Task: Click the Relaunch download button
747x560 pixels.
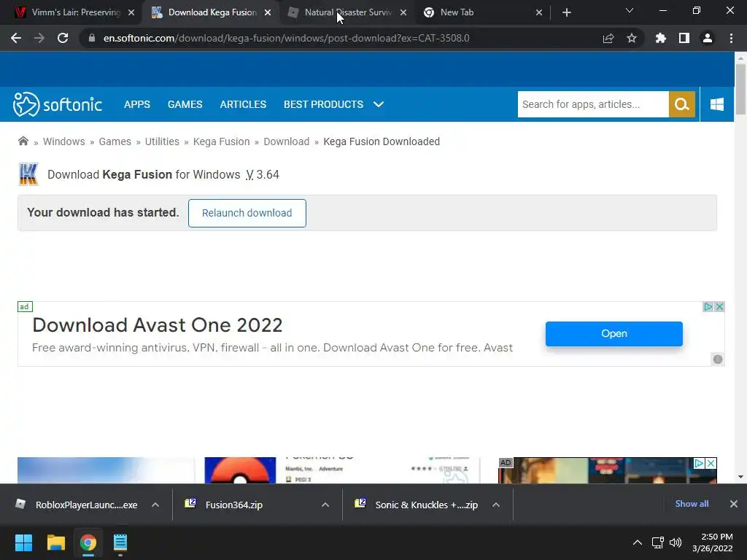Action: tap(247, 213)
